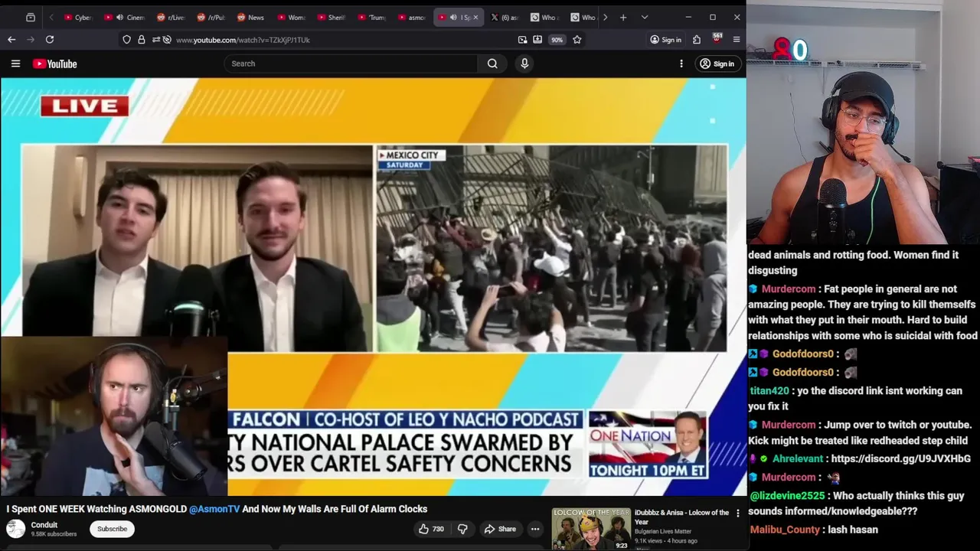
Task: Click the install app icon in address bar
Action: pos(537,40)
